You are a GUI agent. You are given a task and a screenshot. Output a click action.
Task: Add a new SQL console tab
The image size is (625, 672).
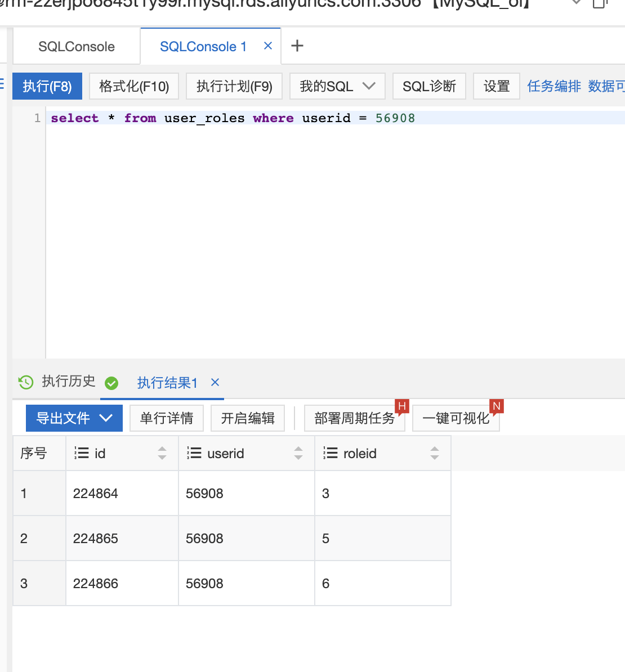[x=297, y=46]
